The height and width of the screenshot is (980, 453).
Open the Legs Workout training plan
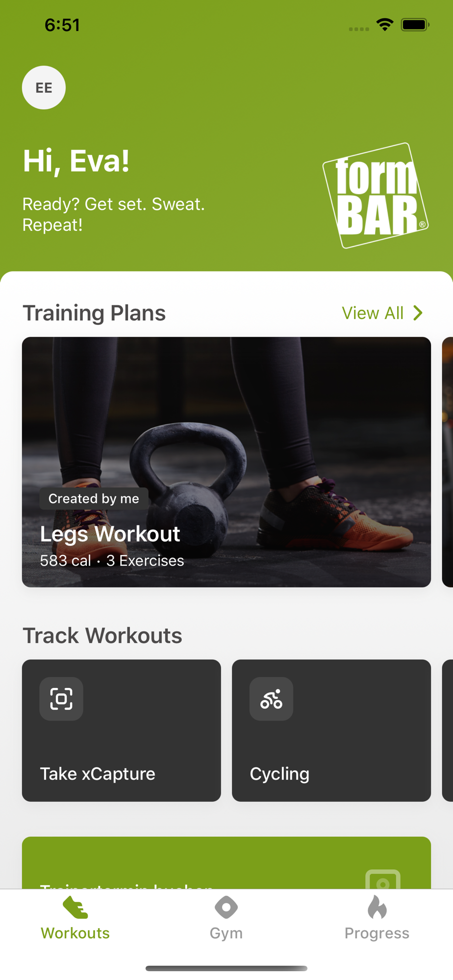click(x=226, y=462)
